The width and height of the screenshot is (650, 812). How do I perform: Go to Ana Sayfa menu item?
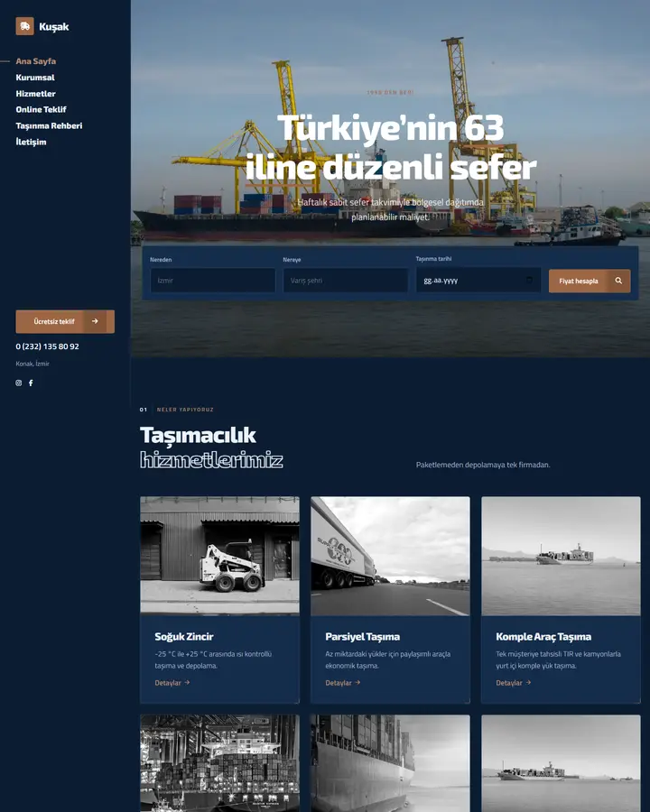click(x=36, y=61)
